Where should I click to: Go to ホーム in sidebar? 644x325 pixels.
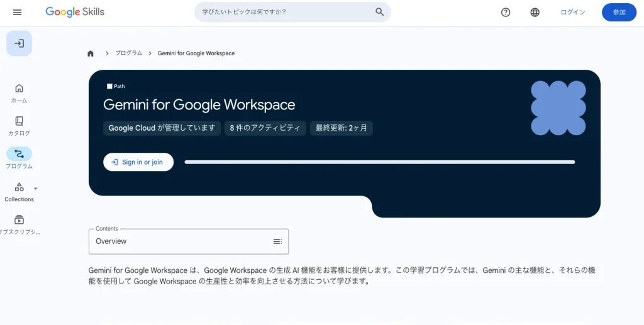[19, 94]
